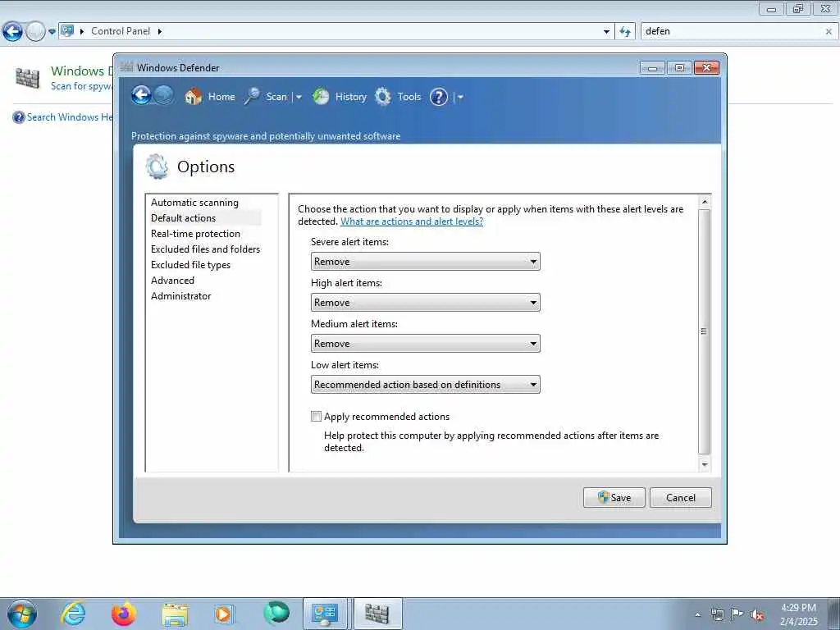Image resolution: width=840 pixels, height=630 pixels.
Task: Click the Windows Defender title bar icon
Action: pyautogui.click(x=126, y=67)
